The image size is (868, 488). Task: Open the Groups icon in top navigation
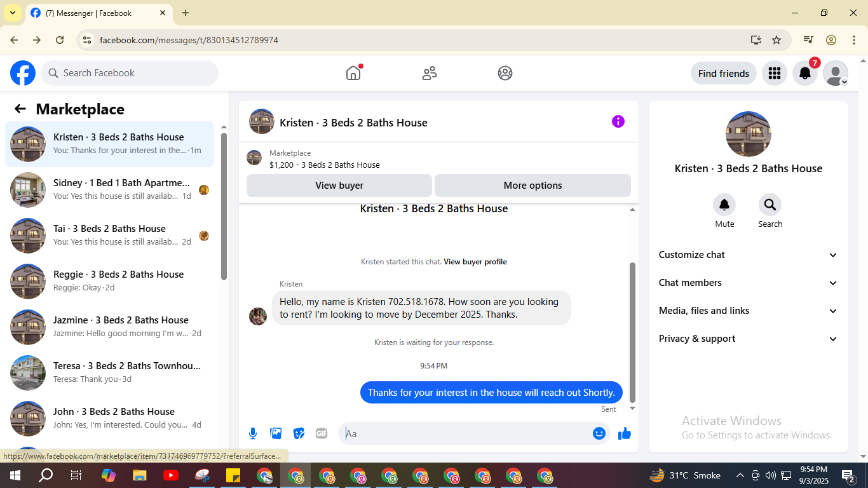[x=505, y=73]
